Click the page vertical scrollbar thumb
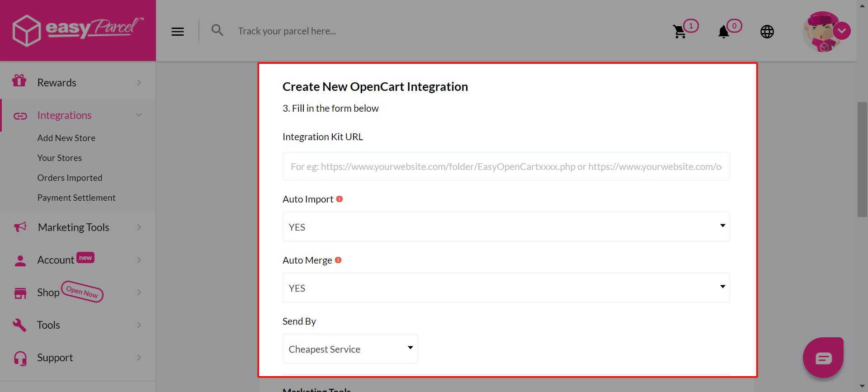The image size is (868, 392). tap(862, 160)
